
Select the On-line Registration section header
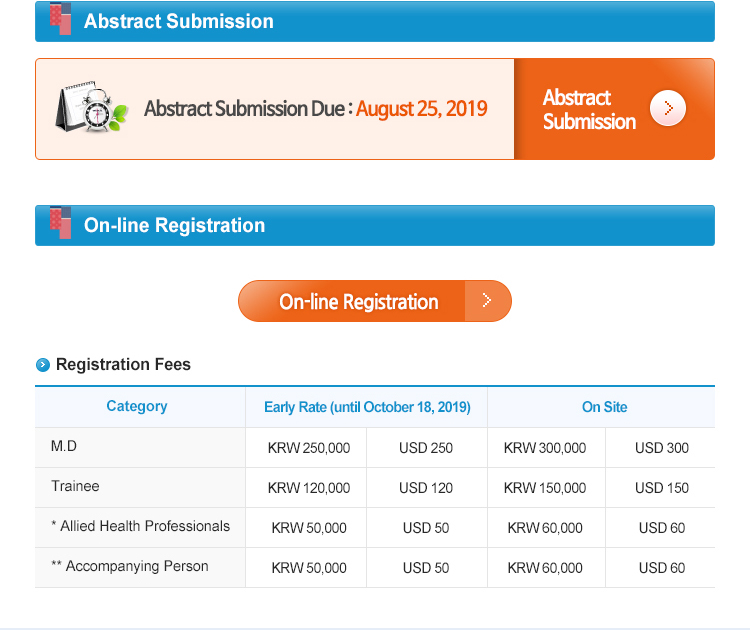375,225
